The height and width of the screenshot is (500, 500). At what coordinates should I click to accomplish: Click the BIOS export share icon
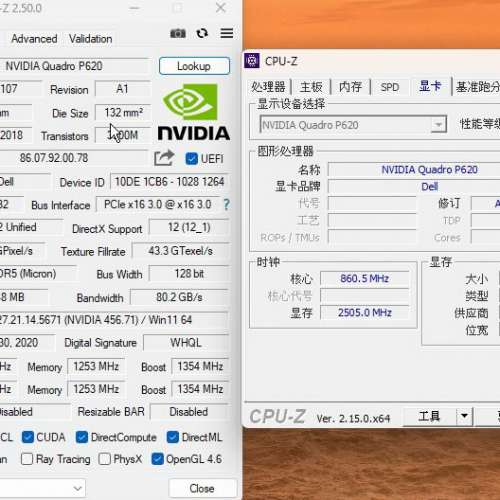click(x=164, y=158)
